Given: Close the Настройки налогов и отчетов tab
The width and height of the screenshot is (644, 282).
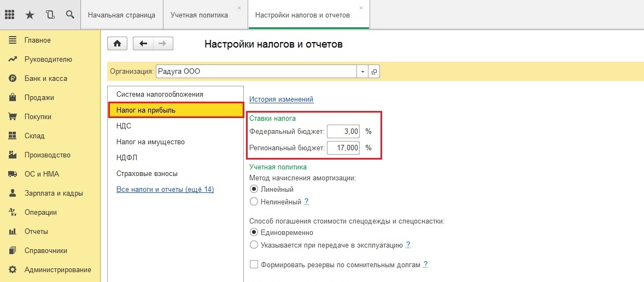Looking at the screenshot, I should click(x=361, y=8).
